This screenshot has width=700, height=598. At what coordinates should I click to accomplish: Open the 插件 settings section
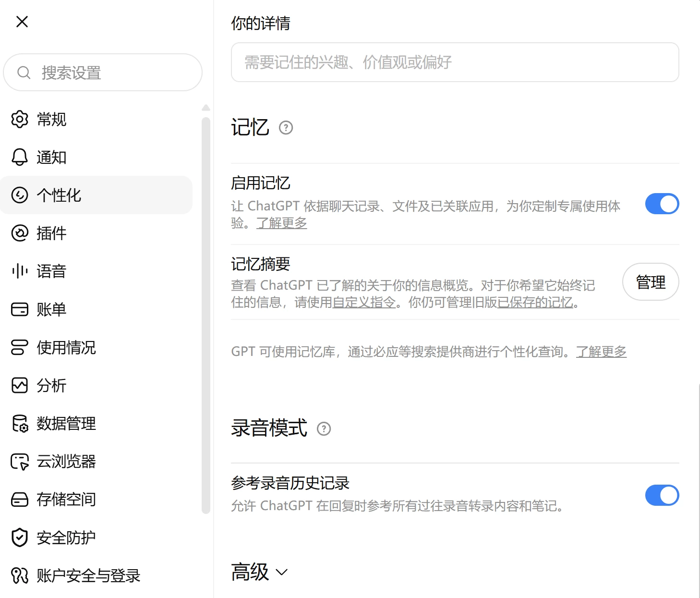(96, 233)
